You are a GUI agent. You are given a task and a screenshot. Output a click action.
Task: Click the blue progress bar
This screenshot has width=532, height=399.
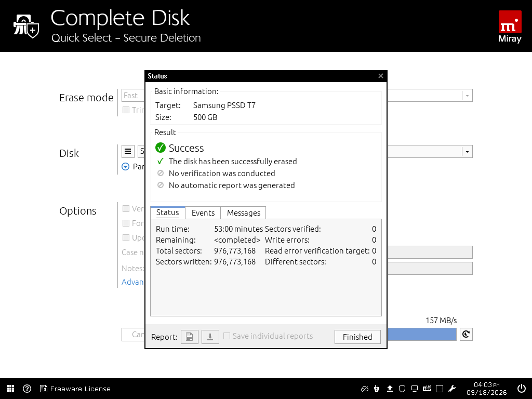422,334
